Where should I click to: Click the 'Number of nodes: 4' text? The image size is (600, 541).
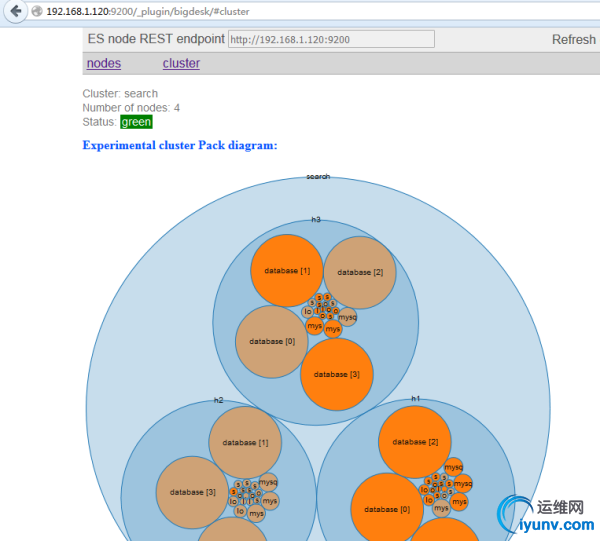(x=131, y=108)
